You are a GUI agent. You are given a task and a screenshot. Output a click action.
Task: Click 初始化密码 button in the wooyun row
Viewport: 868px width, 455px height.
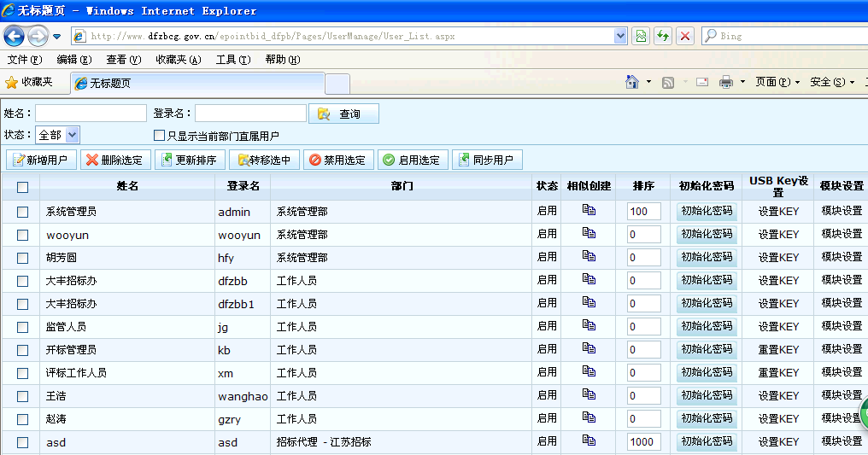point(707,235)
